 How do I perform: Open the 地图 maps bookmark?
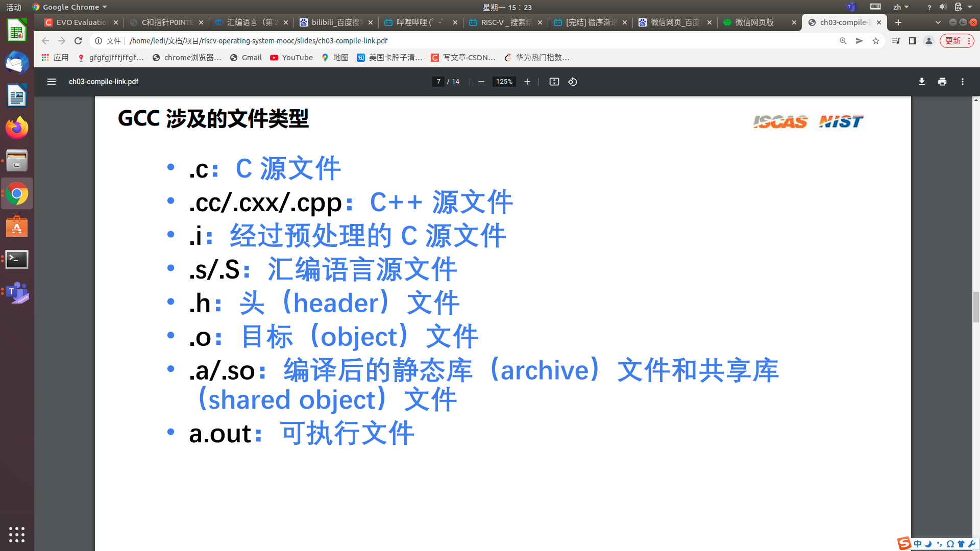click(335, 58)
